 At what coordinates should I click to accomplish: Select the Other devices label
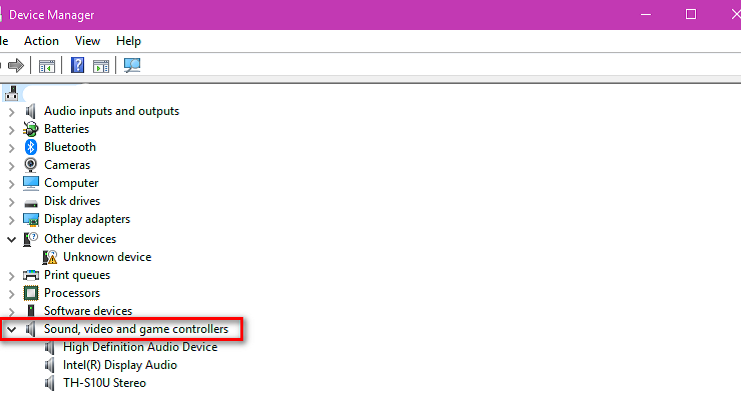coord(80,239)
